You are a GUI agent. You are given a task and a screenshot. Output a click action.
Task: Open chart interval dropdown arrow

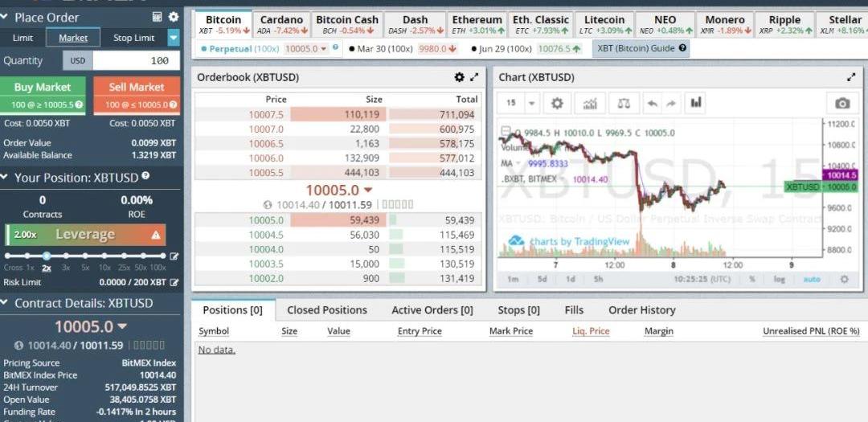pos(531,103)
